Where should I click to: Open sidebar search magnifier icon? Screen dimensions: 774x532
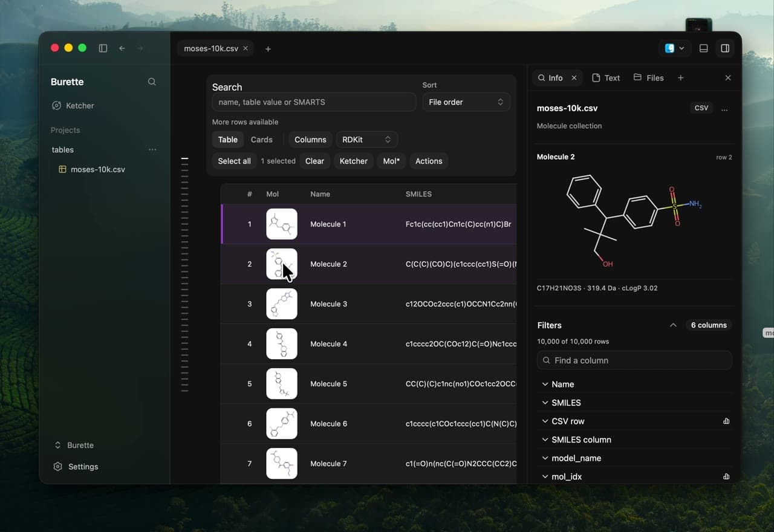(152, 82)
